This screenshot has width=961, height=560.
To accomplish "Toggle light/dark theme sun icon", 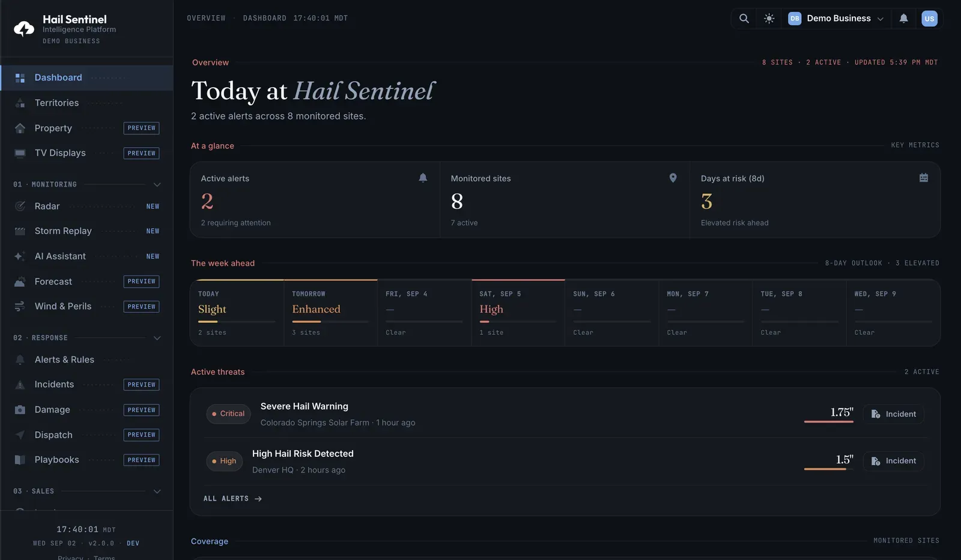I will [x=769, y=19].
